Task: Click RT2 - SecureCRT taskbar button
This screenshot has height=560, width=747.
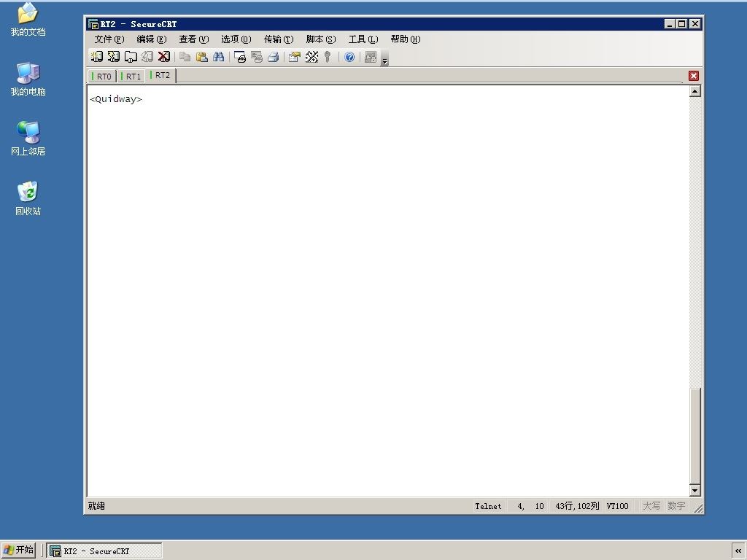Action: tap(104, 551)
